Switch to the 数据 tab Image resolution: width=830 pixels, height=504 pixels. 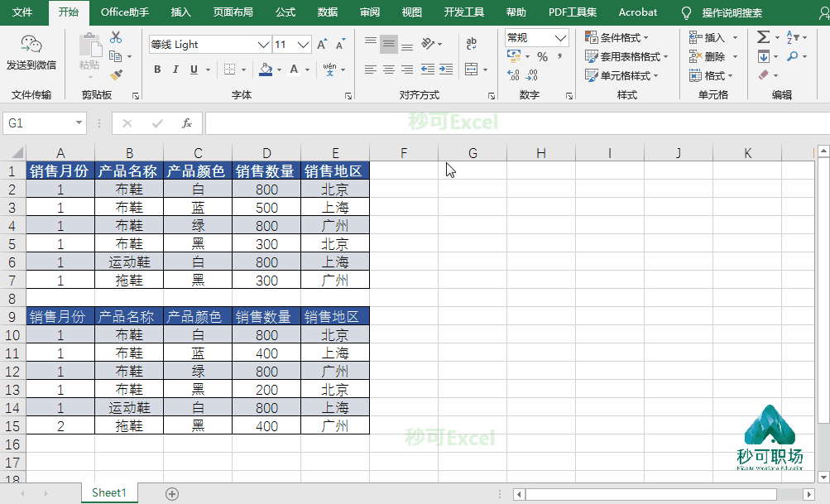click(328, 12)
